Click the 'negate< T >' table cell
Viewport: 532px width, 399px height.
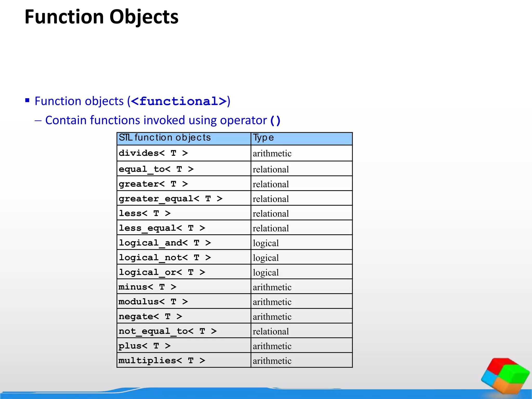coord(184,316)
